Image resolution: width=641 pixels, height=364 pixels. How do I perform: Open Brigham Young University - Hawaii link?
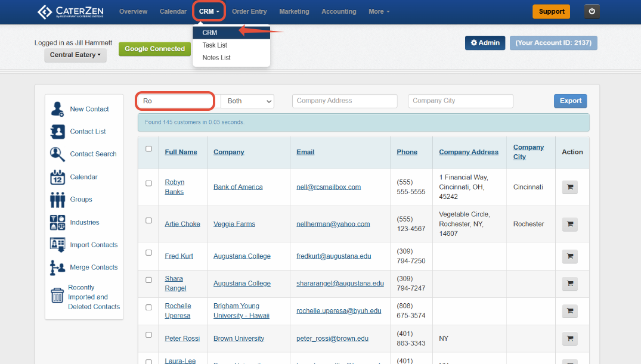(x=241, y=311)
